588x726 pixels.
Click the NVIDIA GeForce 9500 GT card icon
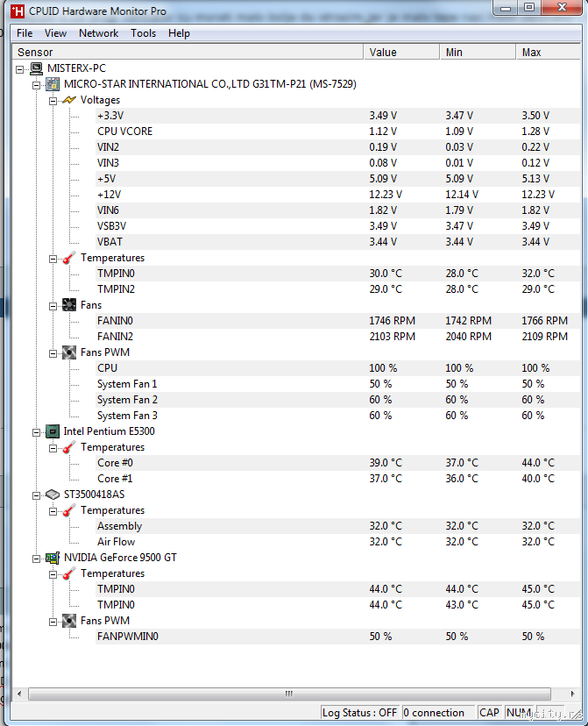53,558
